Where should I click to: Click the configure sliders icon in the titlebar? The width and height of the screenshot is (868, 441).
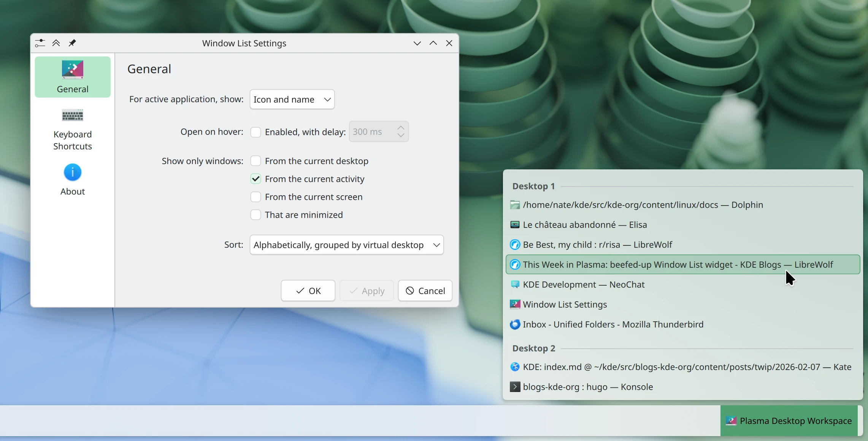(x=40, y=43)
